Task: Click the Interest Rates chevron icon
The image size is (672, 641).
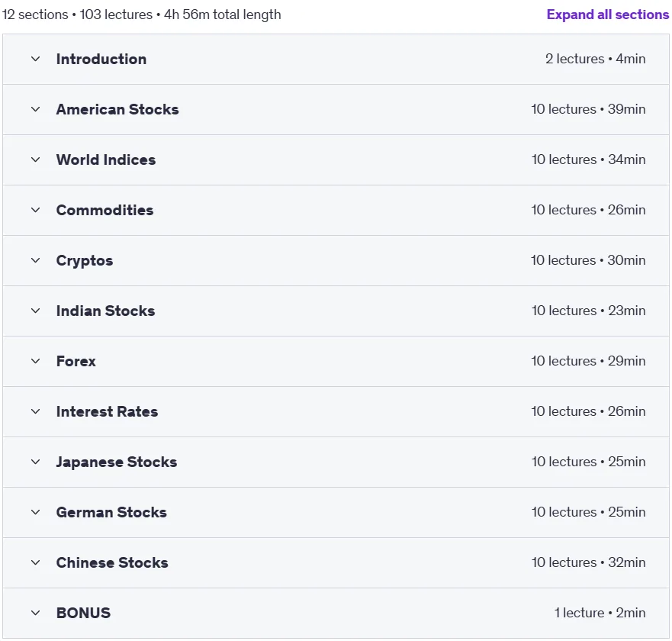Action: (x=36, y=411)
